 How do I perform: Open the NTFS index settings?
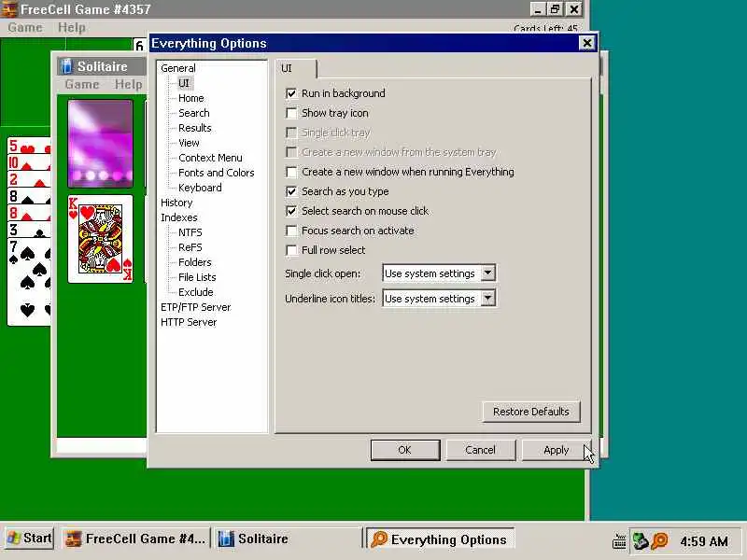(x=190, y=232)
